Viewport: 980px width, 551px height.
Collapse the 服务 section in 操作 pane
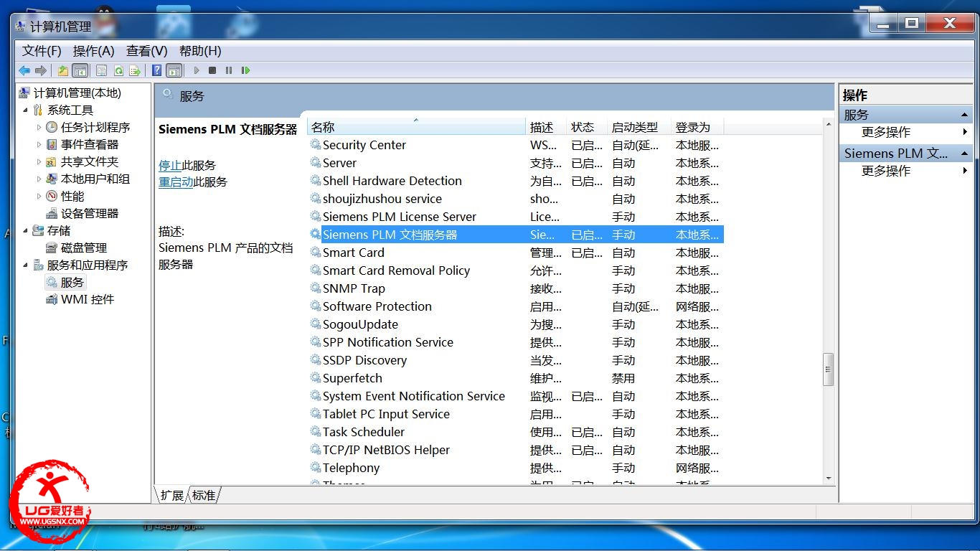[965, 115]
